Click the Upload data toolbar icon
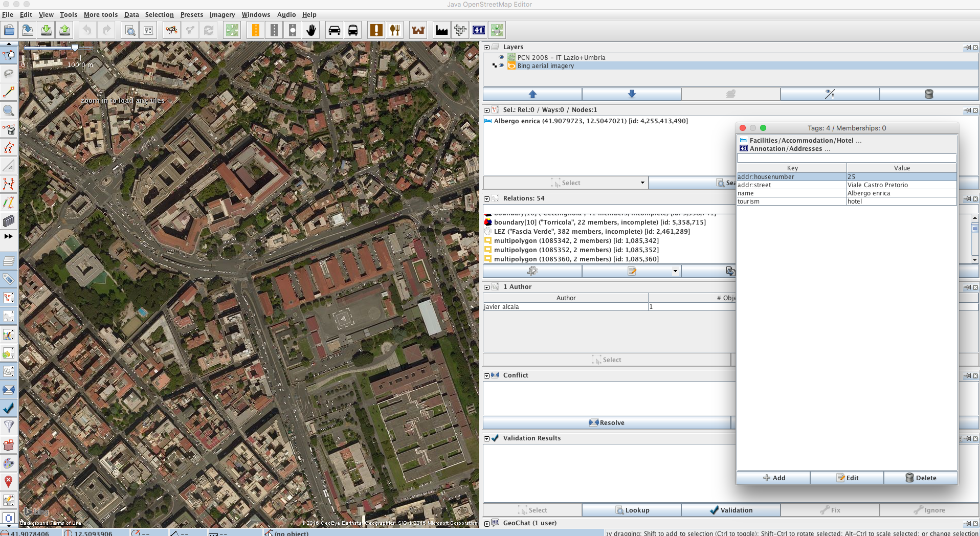The height and width of the screenshot is (536, 980). (65, 31)
